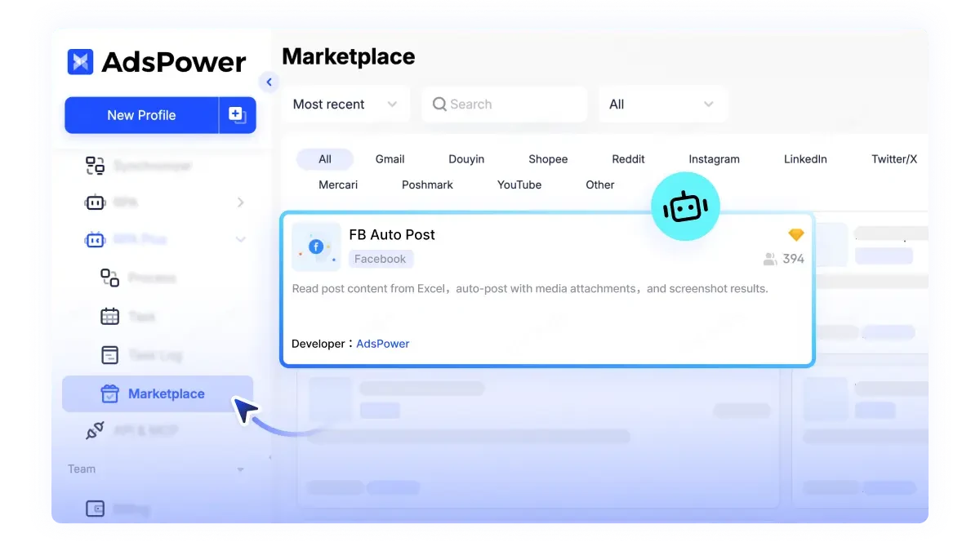Open the Process flow icon in sidebar
This screenshot has width=980, height=551.
click(x=110, y=278)
